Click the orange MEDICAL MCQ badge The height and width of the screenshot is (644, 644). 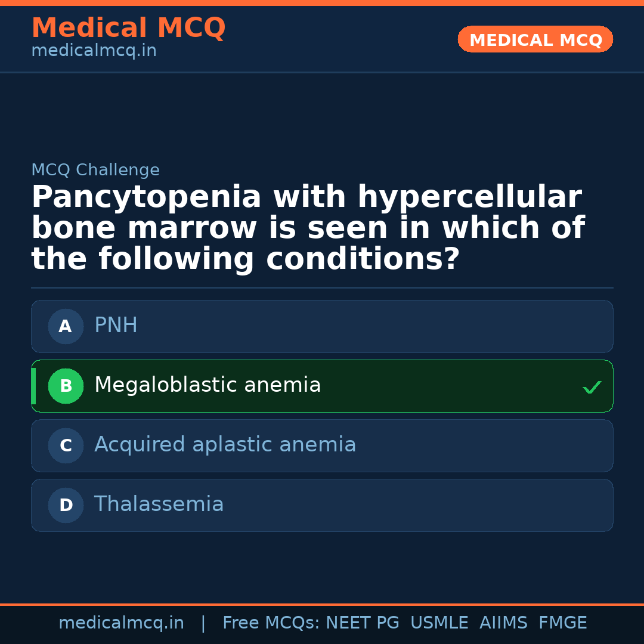(535, 39)
